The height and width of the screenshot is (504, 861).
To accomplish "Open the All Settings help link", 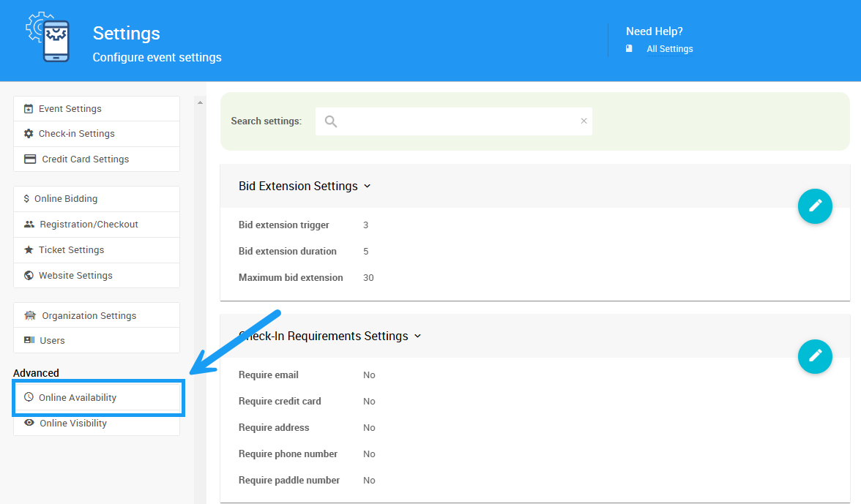I will point(669,49).
